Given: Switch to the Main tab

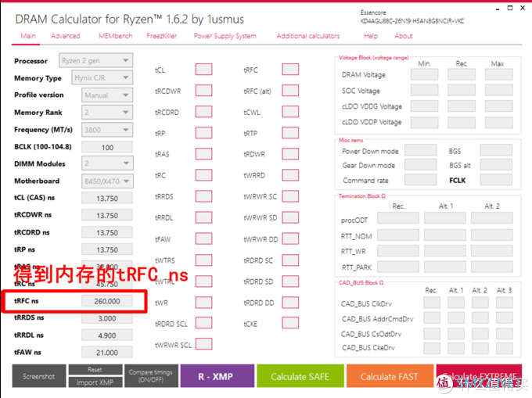Looking at the screenshot, I should tap(28, 36).
